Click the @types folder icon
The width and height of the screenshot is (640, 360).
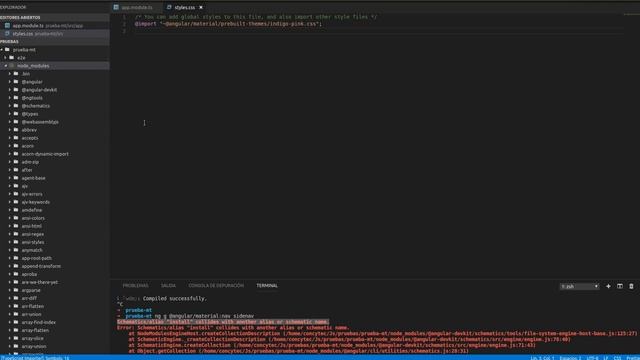16,113
